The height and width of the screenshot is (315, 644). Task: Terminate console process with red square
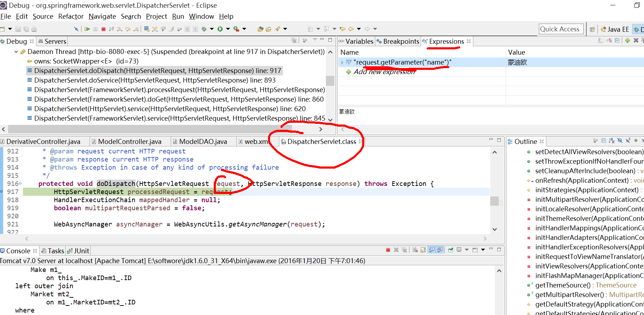click(388, 250)
